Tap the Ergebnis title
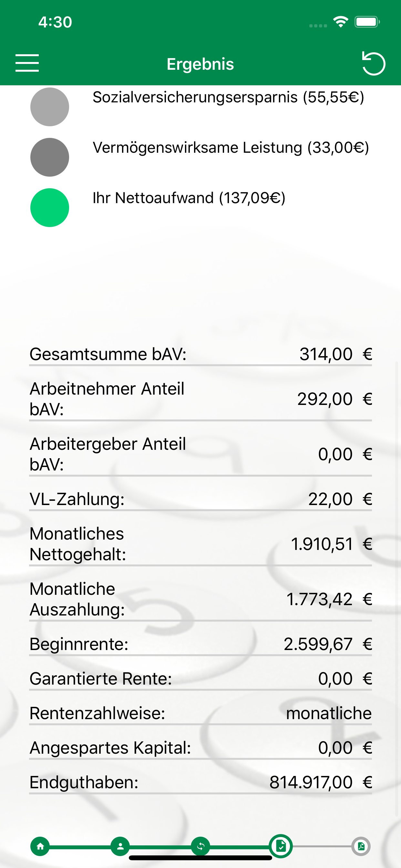 [200, 64]
